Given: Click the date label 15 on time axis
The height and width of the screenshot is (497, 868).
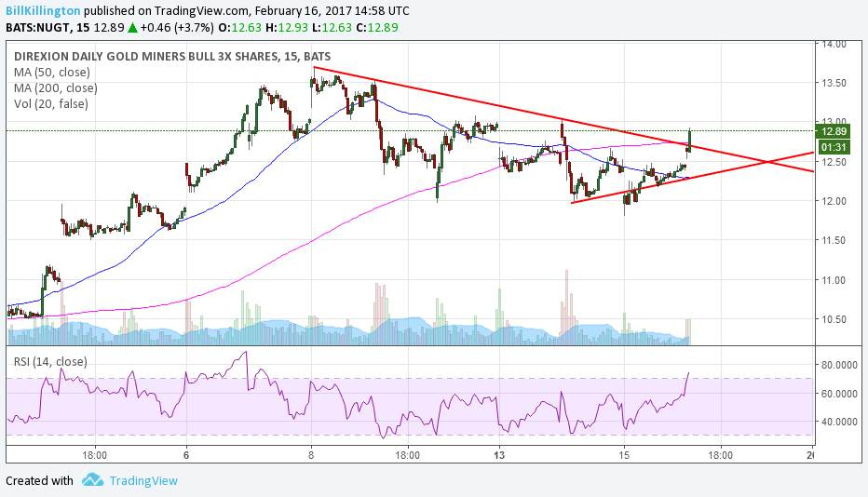Looking at the screenshot, I should [624, 455].
